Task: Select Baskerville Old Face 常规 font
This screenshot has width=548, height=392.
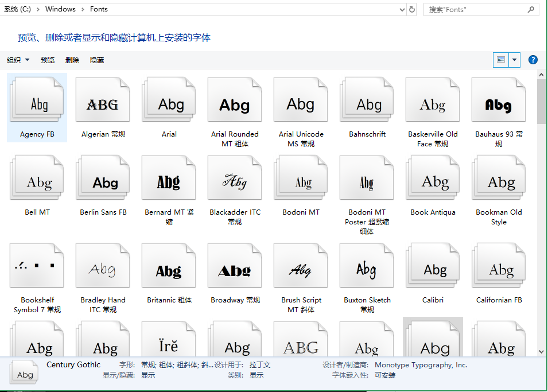Action: point(433,100)
